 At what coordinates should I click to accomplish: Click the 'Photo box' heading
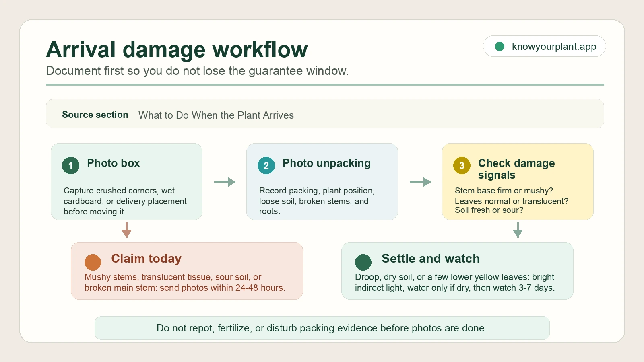[114, 163]
